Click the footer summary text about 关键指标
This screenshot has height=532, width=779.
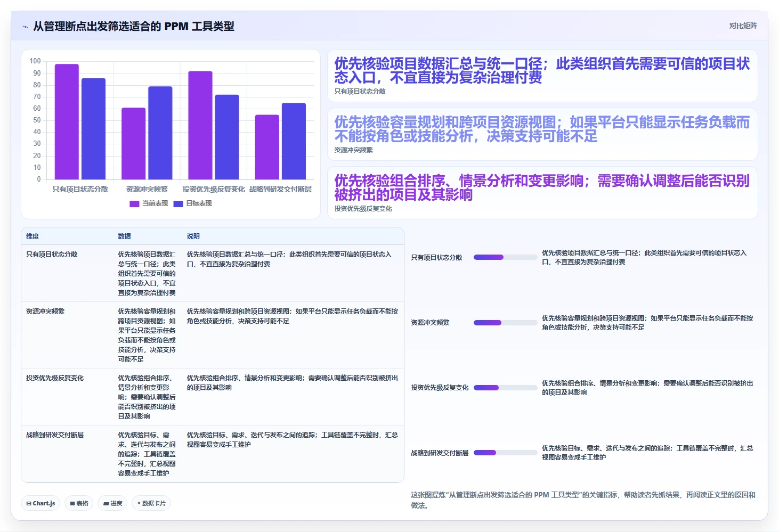pos(583,500)
